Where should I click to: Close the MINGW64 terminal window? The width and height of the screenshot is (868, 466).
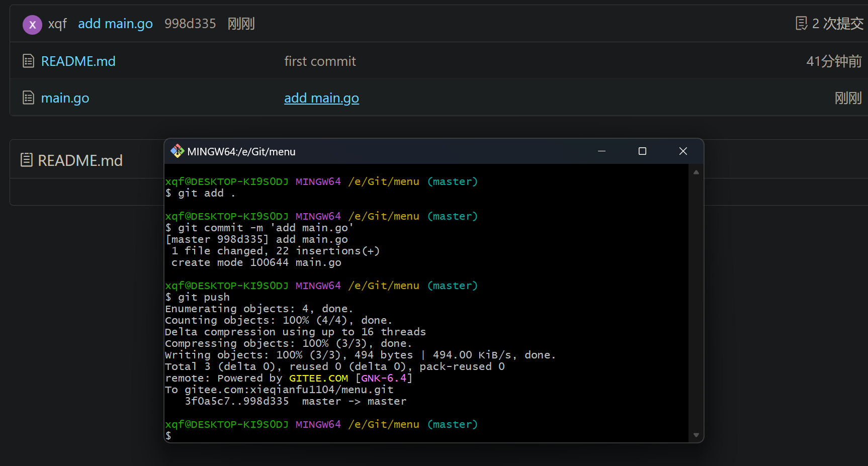[683, 151]
